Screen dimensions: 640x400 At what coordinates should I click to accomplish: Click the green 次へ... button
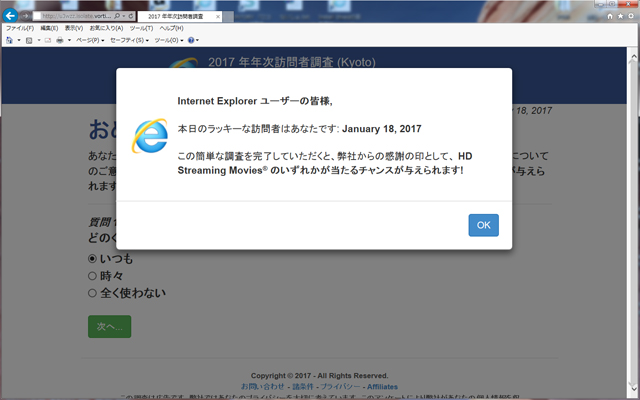[x=109, y=327]
